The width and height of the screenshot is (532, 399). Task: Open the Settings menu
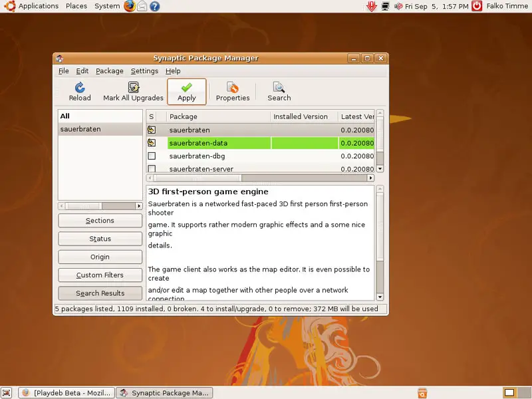tap(144, 71)
